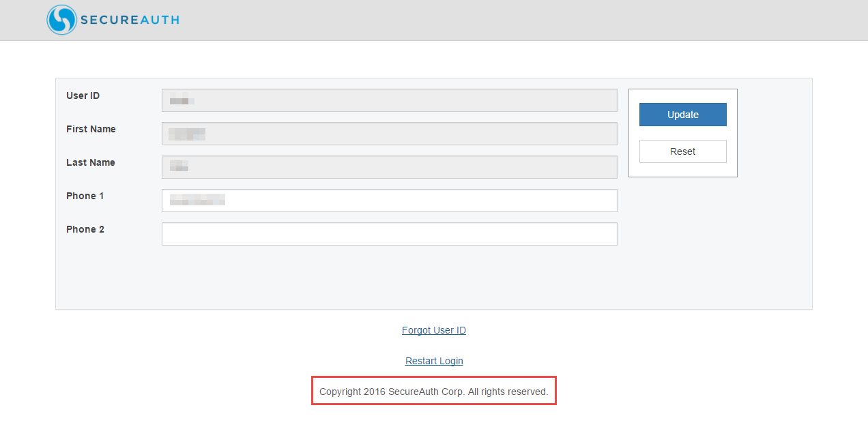Click the blurred phone number in Phone 1

(x=197, y=200)
